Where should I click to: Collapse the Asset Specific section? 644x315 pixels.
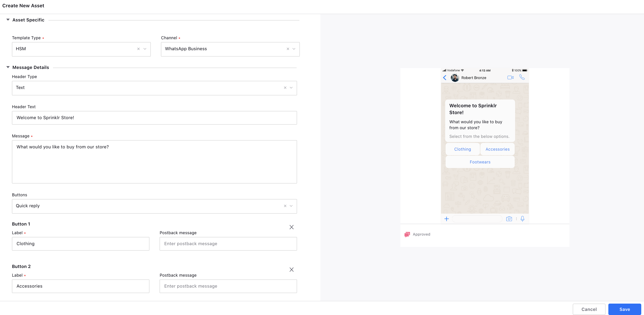click(x=8, y=20)
